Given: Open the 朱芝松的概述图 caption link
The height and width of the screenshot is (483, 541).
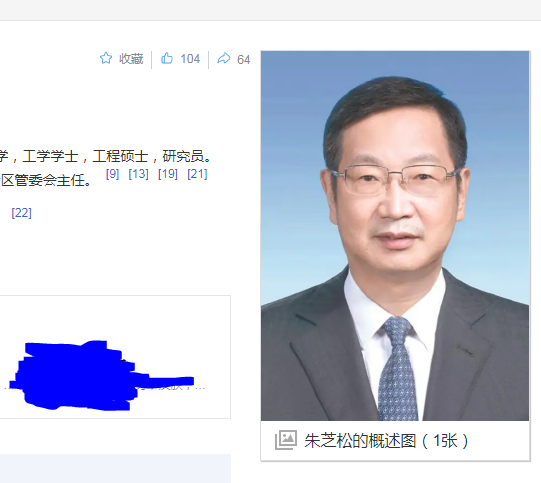Looking at the screenshot, I should (x=360, y=441).
